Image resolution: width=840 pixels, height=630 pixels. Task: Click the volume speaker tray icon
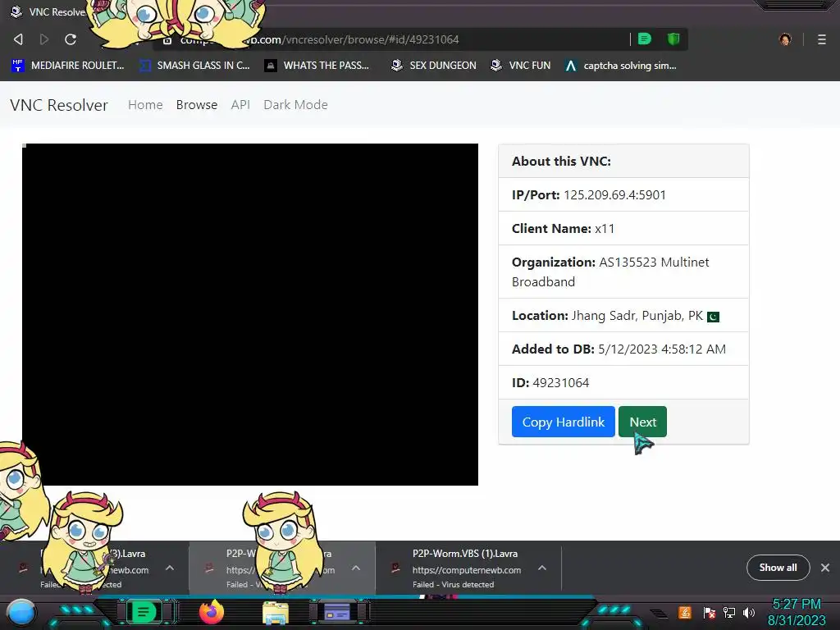click(748, 612)
